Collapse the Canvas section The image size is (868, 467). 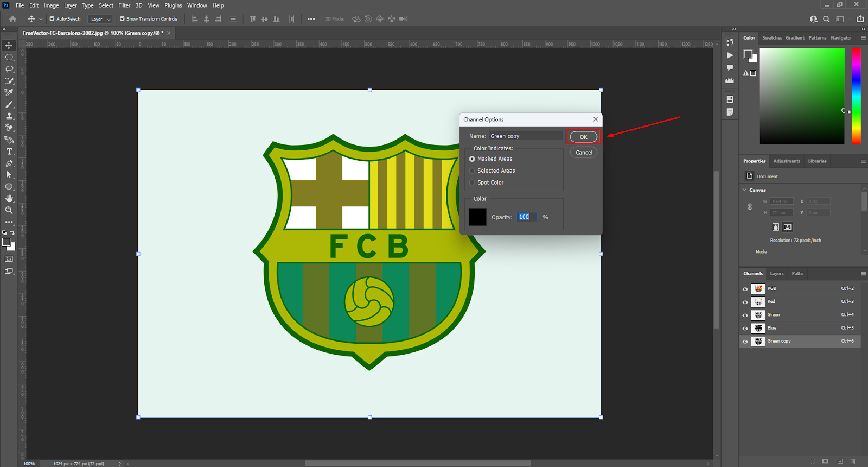click(745, 190)
